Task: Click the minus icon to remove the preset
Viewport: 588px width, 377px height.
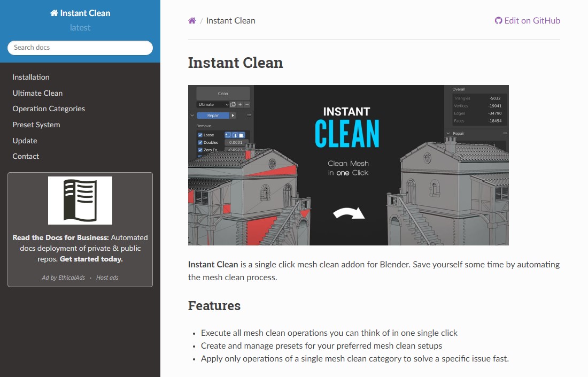Action: [246, 104]
